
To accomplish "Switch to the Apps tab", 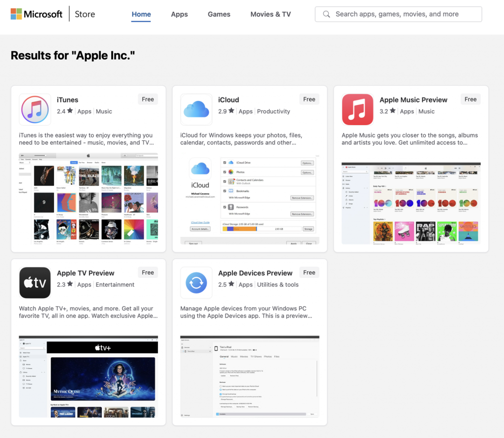I will coord(179,14).
